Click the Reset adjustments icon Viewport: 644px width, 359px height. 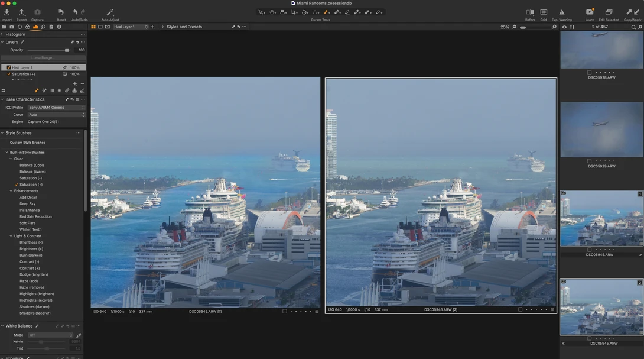61,12
